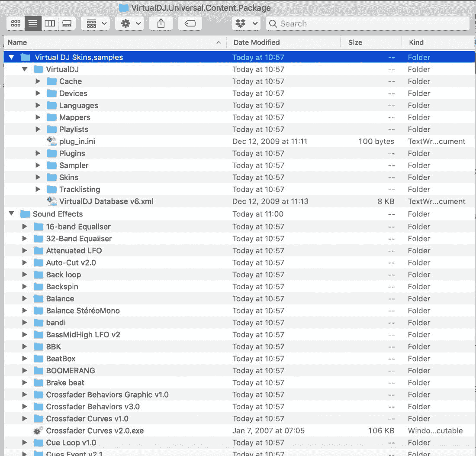This screenshot has height=456, width=476.
Task: Click the Tracklisting folder icon
Action: (51, 189)
